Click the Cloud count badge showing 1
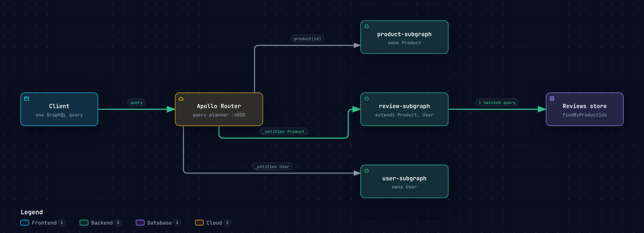 click(227, 223)
